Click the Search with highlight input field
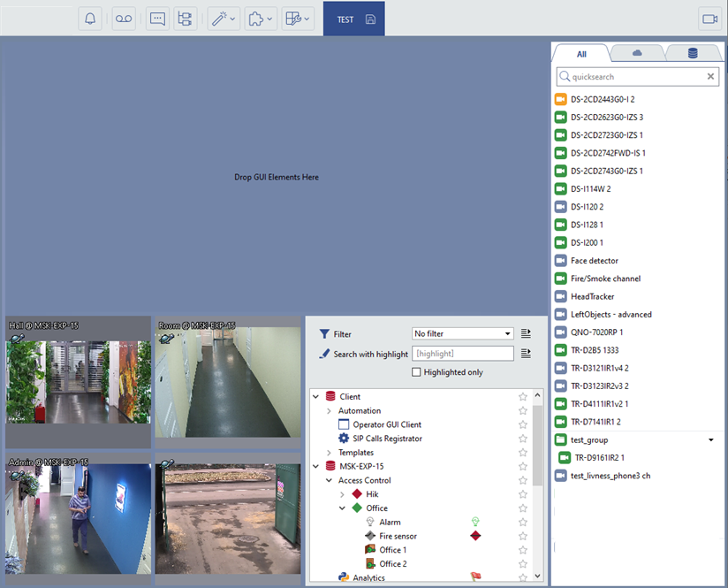This screenshot has height=588, width=728. point(464,354)
